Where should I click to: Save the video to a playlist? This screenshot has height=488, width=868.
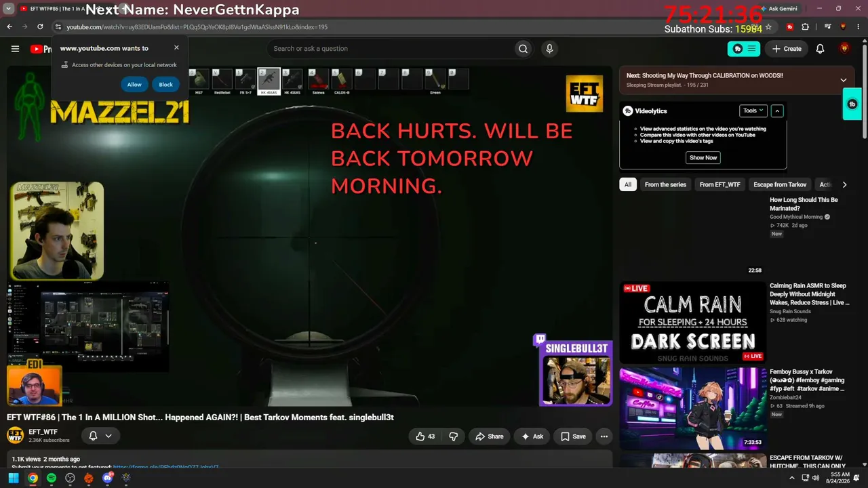[573, 436]
